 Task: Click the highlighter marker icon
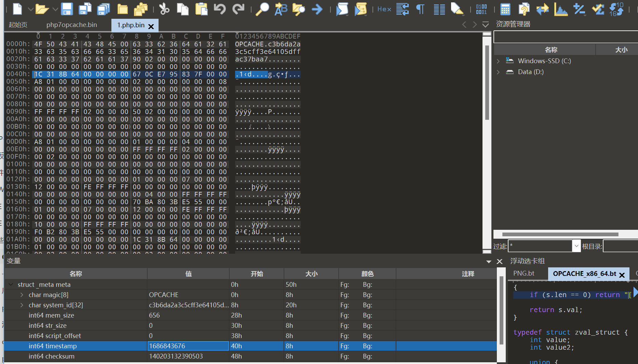[x=457, y=9]
